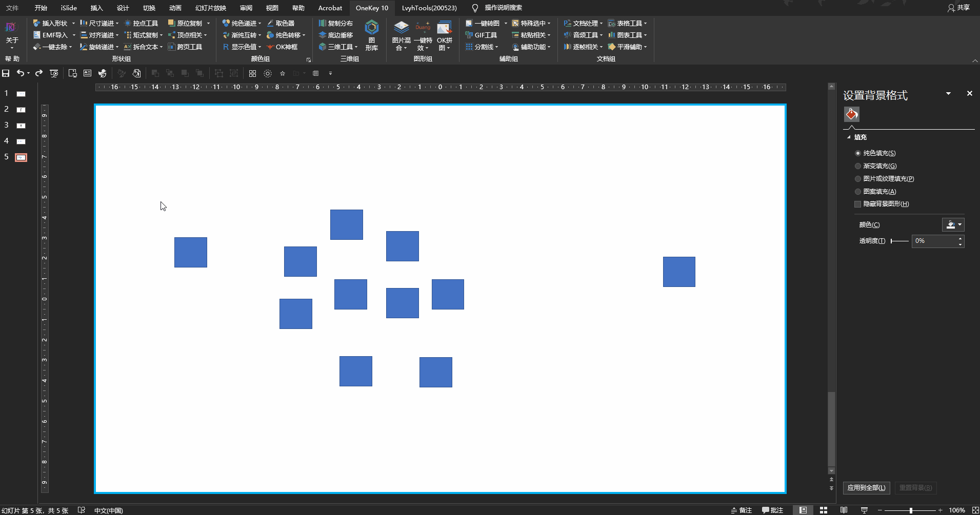
Task: Click the fit slide to window icon
Action: coord(975,510)
